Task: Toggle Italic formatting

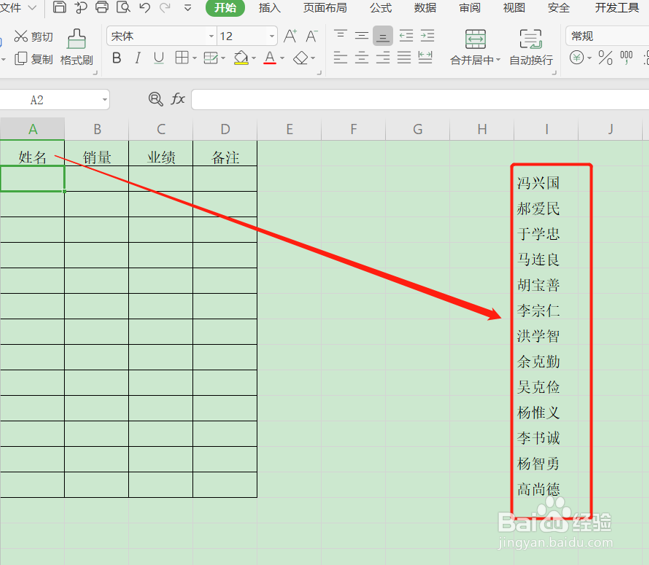Action: (x=138, y=58)
